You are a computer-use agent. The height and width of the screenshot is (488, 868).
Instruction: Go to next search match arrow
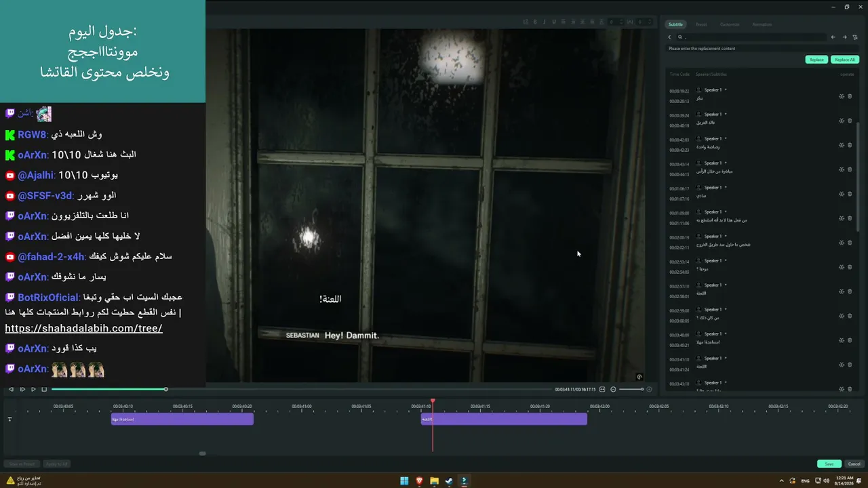844,37
